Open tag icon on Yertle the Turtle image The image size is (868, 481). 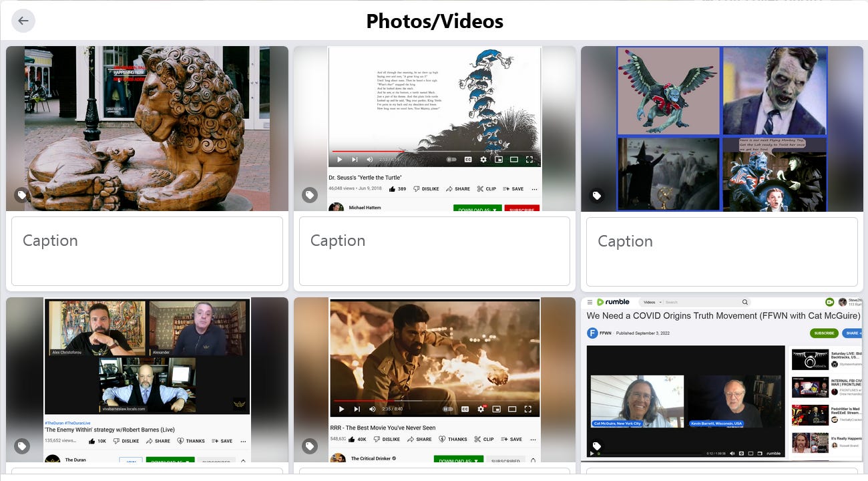pyautogui.click(x=309, y=195)
